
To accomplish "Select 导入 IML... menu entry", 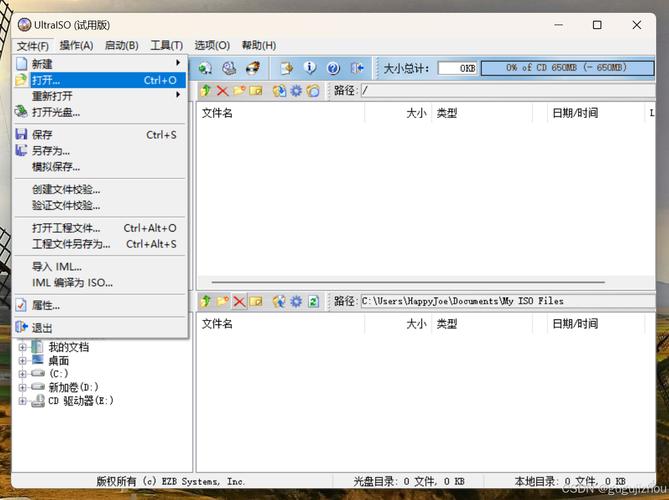I will (100, 267).
